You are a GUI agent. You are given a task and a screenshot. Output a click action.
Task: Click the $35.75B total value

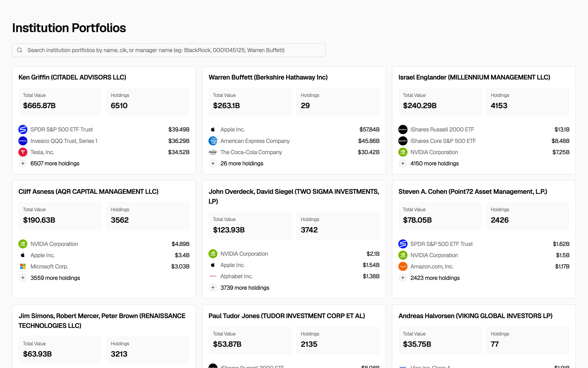point(417,344)
